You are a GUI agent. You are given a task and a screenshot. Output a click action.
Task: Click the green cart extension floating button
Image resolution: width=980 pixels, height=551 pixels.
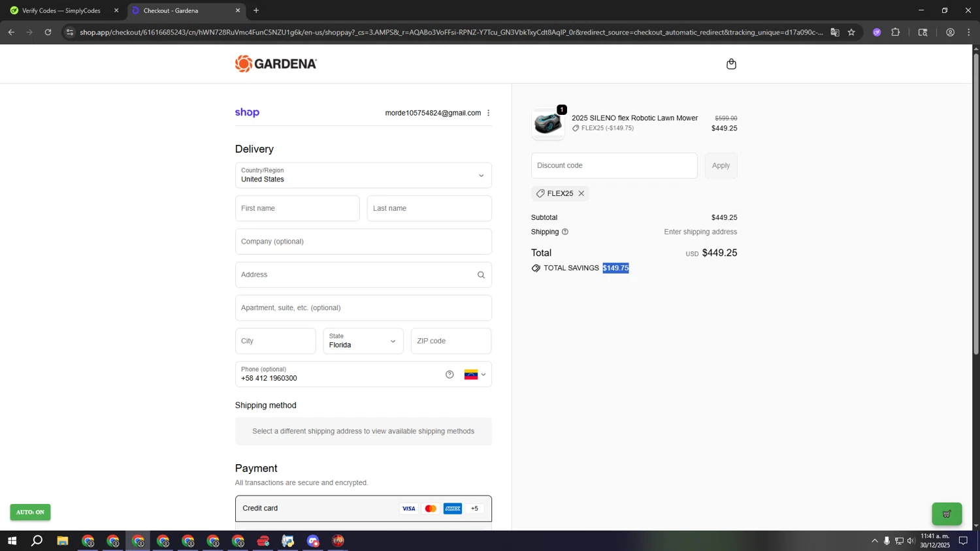pyautogui.click(x=947, y=514)
